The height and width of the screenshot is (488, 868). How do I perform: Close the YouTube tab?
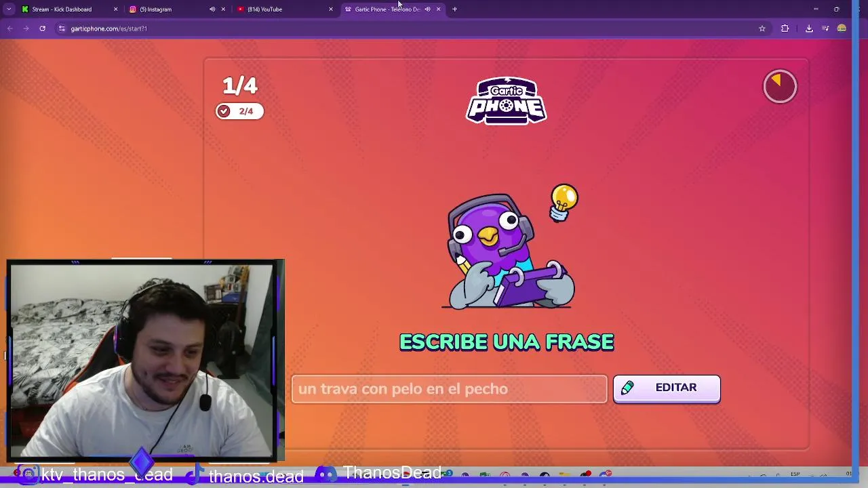click(x=331, y=9)
